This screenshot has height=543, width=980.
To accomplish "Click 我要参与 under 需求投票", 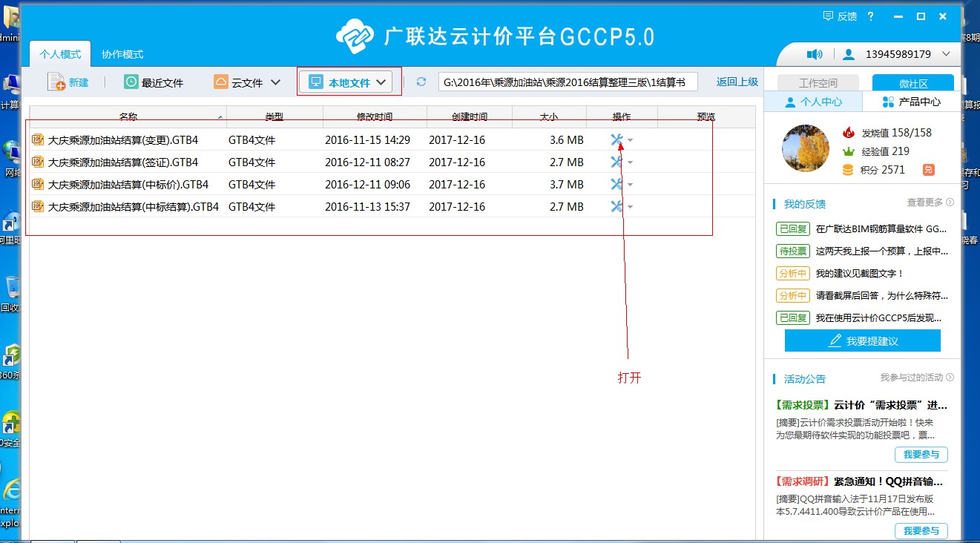I will (921, 454).
